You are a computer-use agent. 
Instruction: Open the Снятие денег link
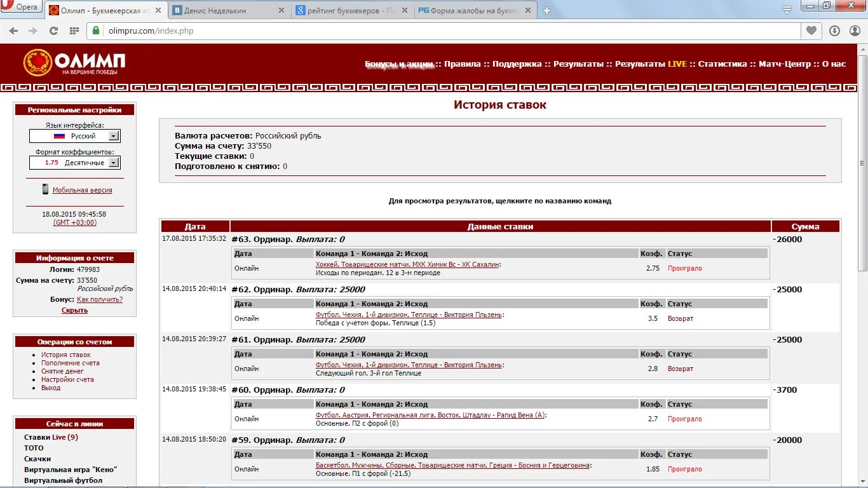[62, 371]
